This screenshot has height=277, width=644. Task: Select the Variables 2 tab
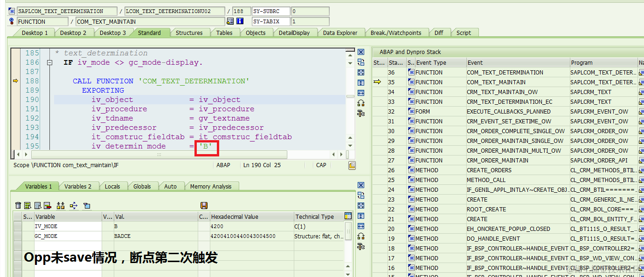[x=78, y=186]
